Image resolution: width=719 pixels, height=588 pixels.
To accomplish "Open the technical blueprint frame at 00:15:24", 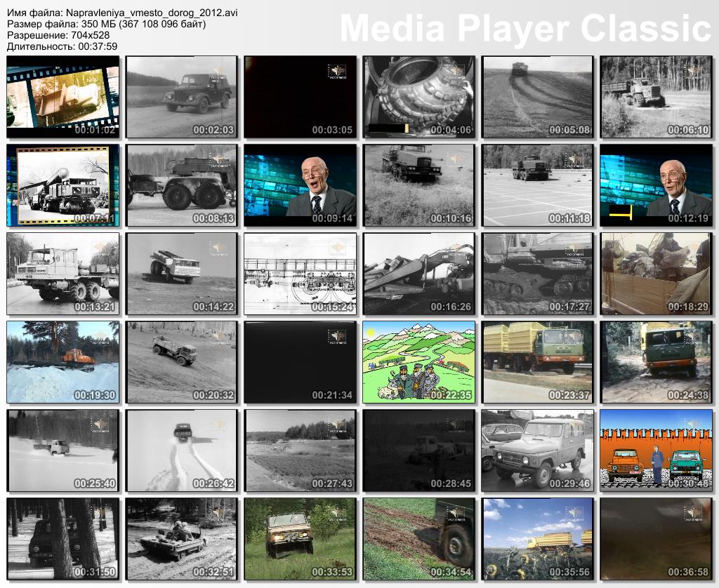I will [301, 274].
